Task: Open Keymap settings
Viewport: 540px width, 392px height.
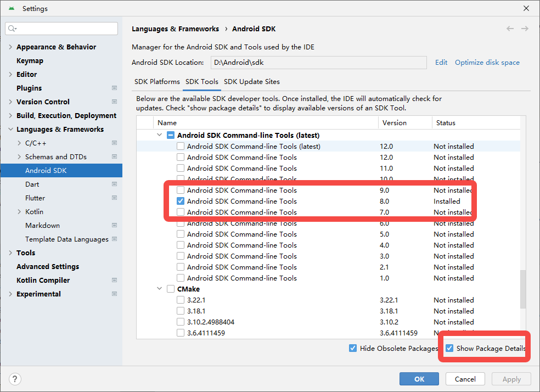Action: point(30,60)
